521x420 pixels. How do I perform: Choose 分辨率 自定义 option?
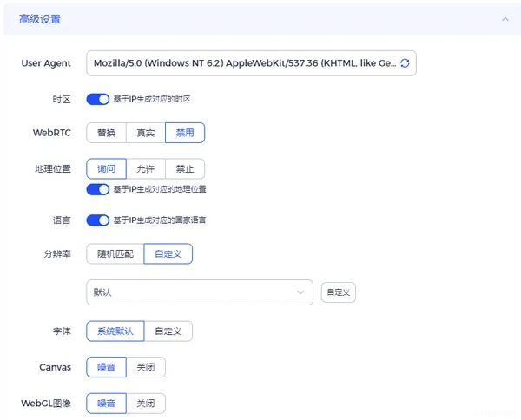click(168, 254)
